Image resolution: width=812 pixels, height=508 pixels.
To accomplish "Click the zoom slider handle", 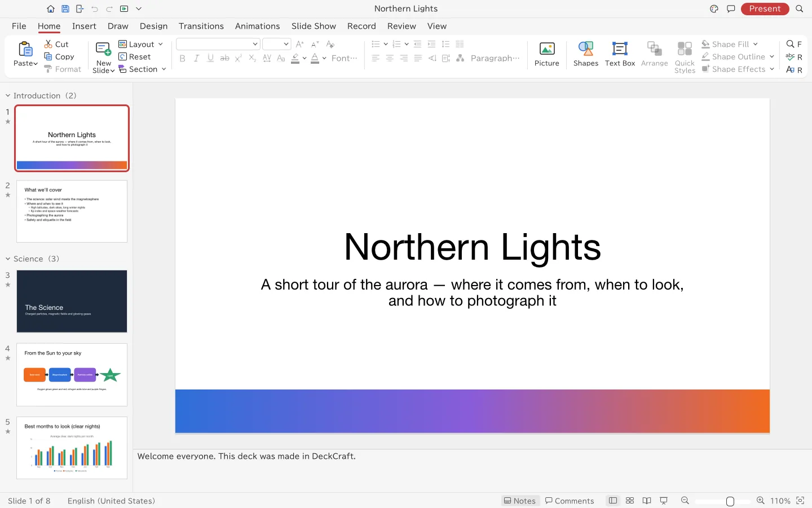I will click(x=730, y=501).
